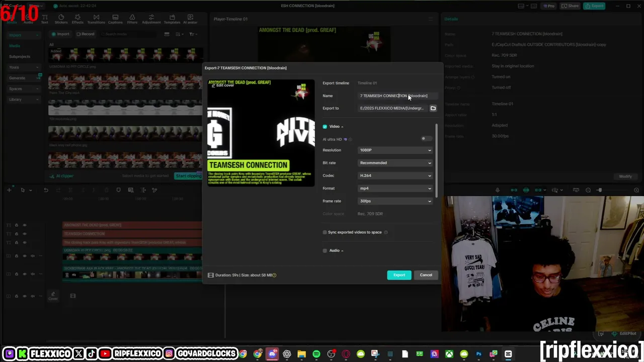Click the top-right Export button in title bar
Viewport: 644px width, 362px height.
coord(595,6)
